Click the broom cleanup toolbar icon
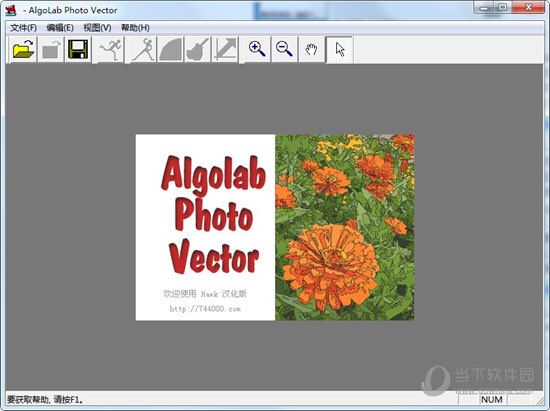550x411 pixels. click(197, 49)
